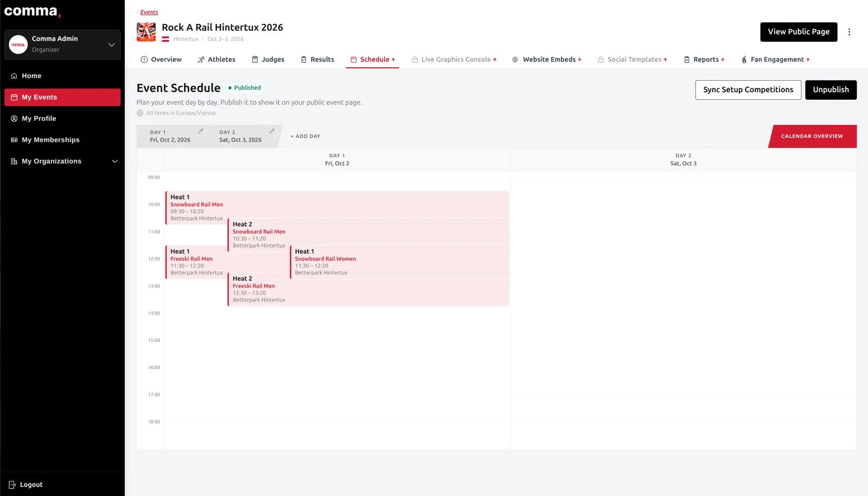Go to Home in sidebar

62,76
